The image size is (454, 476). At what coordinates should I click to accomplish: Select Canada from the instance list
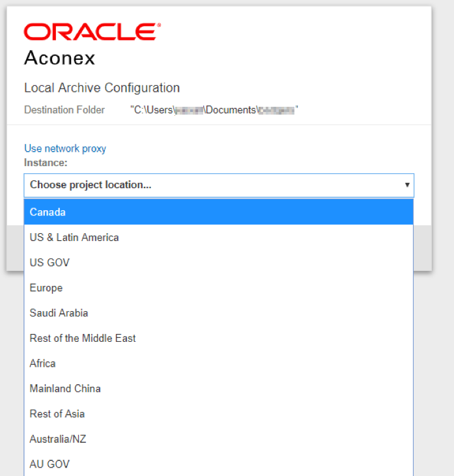pyautogui.click(x=219, y=212)
